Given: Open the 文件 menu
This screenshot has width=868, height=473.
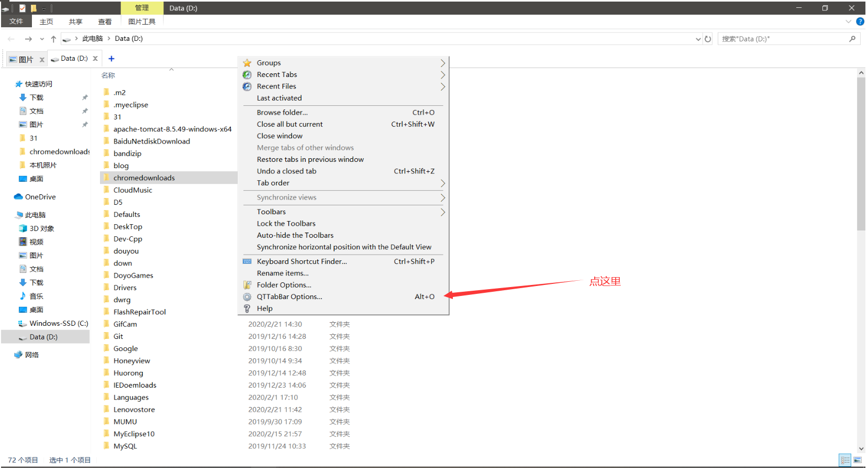Looking at the screenshot, I should [x=16, y=21].
